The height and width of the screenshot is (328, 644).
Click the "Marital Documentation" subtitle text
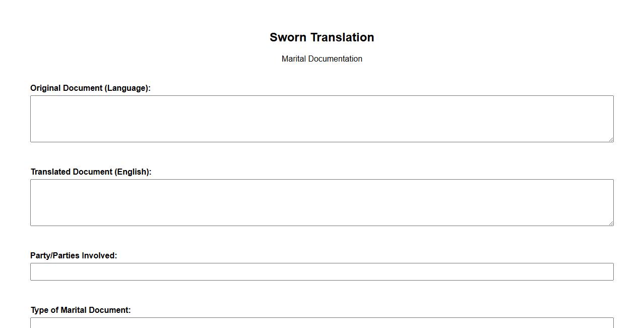(x=321, y=59)
